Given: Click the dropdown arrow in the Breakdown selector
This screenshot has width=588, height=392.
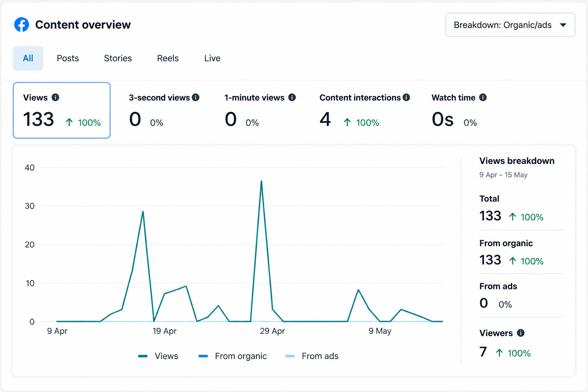Looking at the screenshot, I should (563, 25).
